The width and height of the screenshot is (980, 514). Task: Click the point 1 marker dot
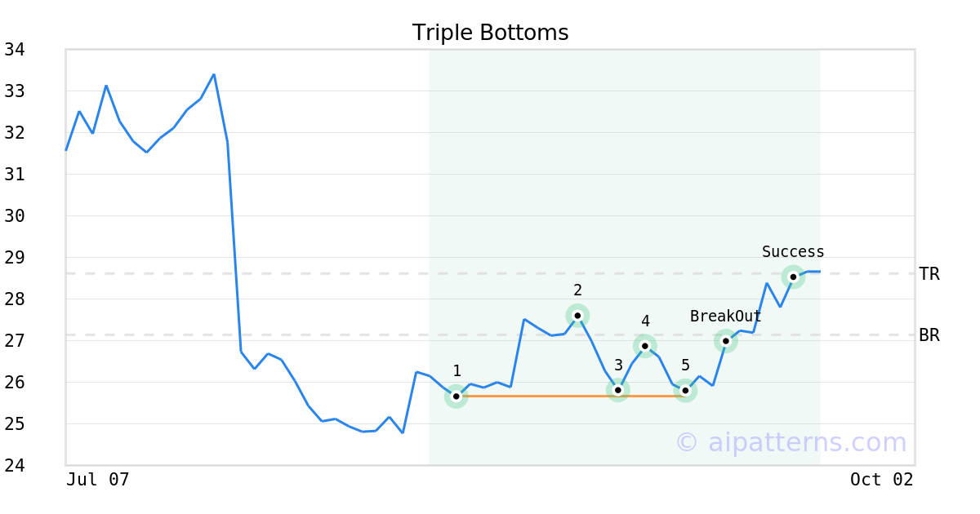[x=457, y=396]
